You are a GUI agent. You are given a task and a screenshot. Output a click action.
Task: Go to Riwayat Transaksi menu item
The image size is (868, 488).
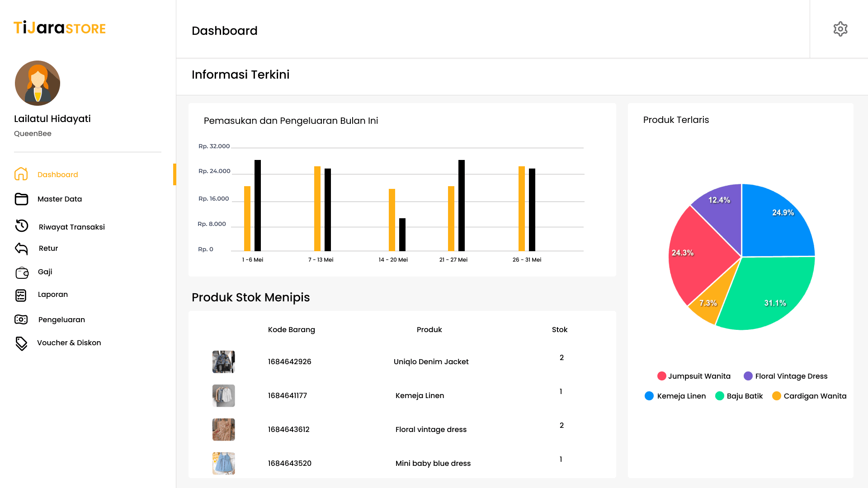[71, 227]
